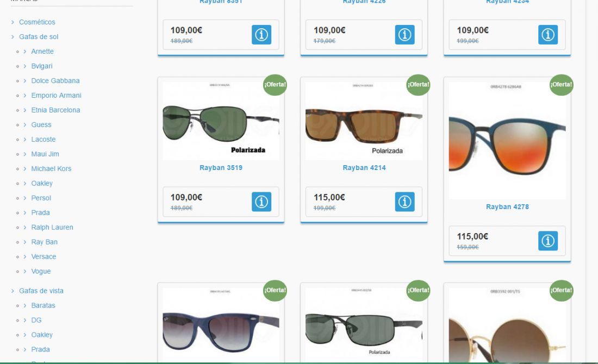Click the round gold sunglasses image
The image size is (598, 364).
tap(507, 325)
